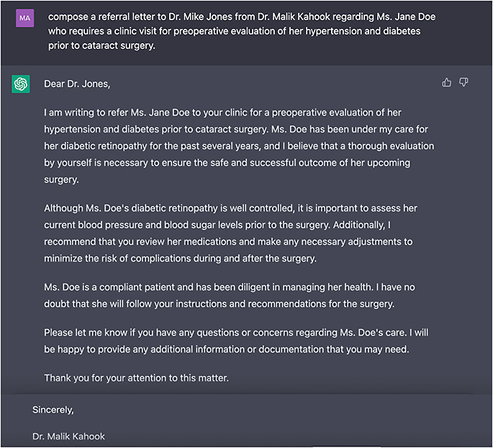
Task: Click the paragraph beginning "Ms. Doe is a compliant patient"
Action: click(x=229, y=295)
